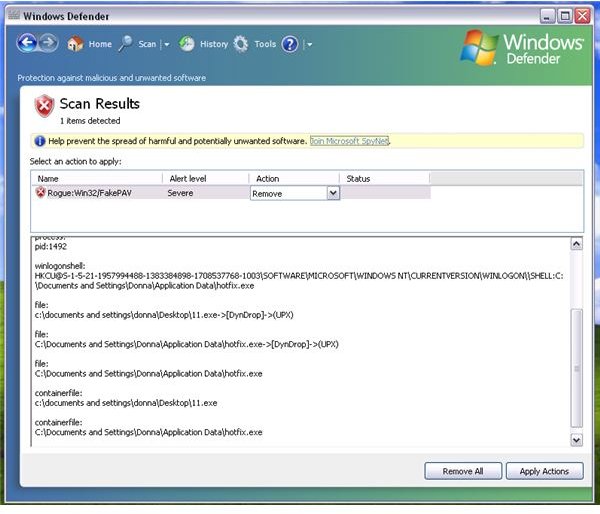This screenshot has height=514, width=600.
Task: Select the Rogue:Win32/FakePAV row
Action: (x=232, y=193)
